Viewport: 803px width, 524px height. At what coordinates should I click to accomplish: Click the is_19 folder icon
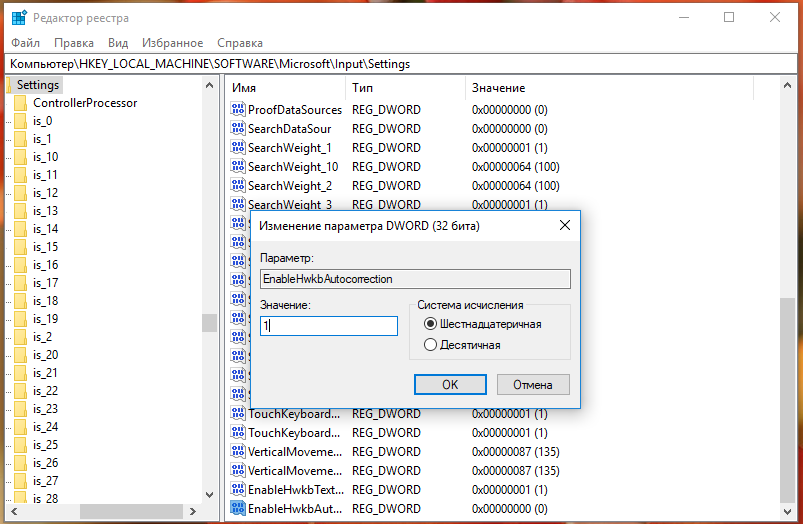tap(20, 319)
